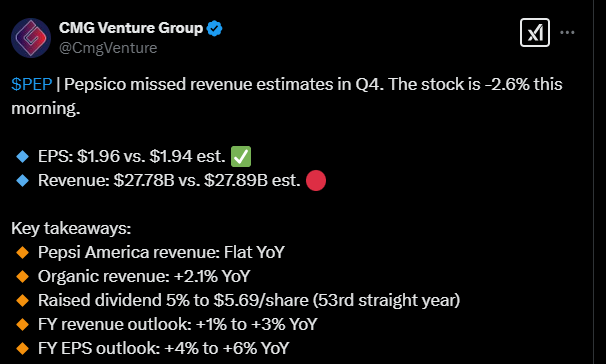
Task: Visit the @CmgVenture handle link
Action: point(108,48)
